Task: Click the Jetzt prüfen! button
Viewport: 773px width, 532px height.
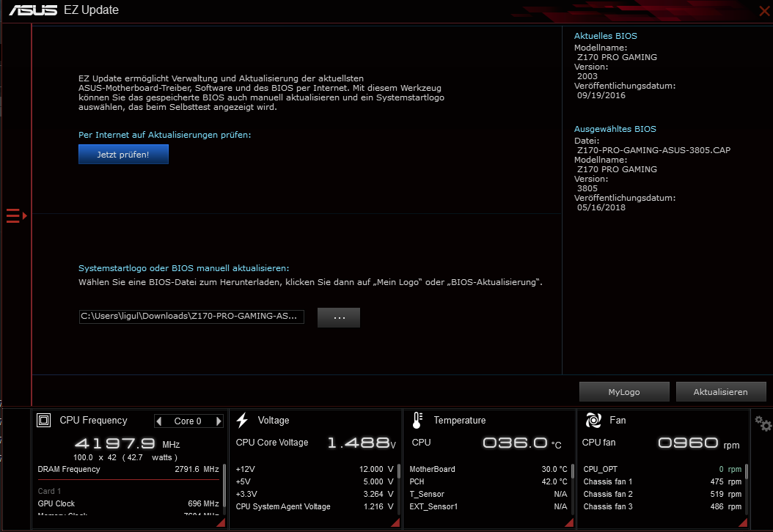Action: (x=123, y=154)
